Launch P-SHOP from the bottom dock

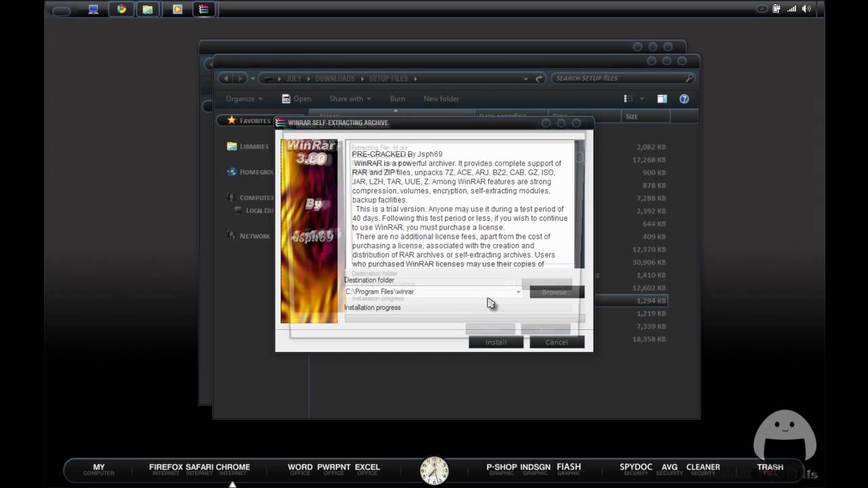(502, 469)
